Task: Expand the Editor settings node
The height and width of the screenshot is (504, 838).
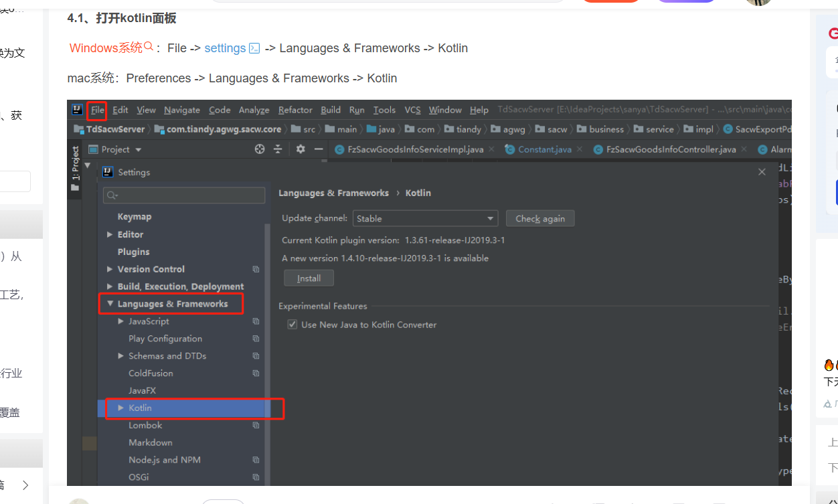Action: coord(110,234)
